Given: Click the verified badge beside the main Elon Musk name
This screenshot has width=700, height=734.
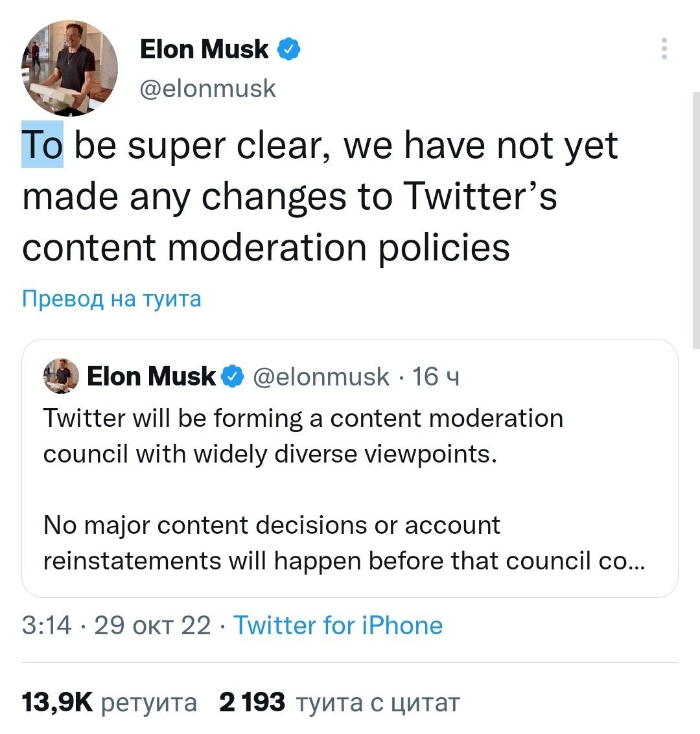Looking at the screenshot, I should pyautogui.click(x=288, y=49).
